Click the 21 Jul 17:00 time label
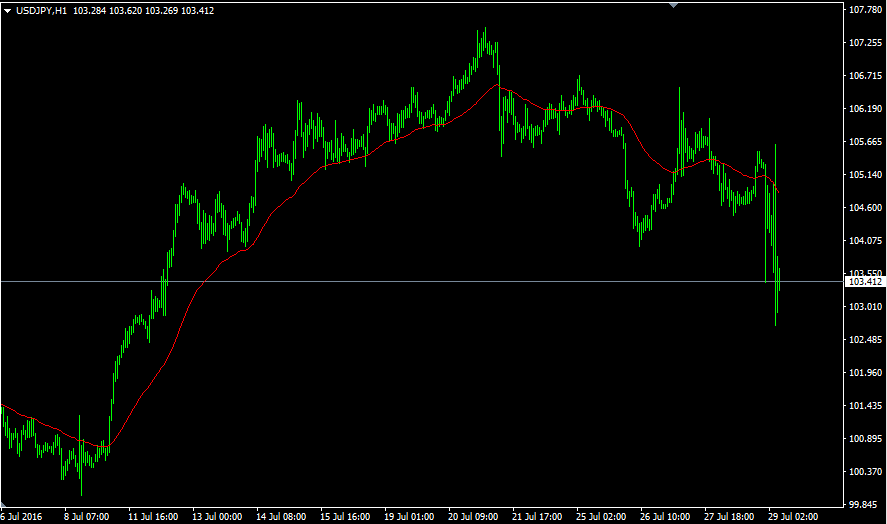This screenshot has height=524, width=887. point(537,517)
